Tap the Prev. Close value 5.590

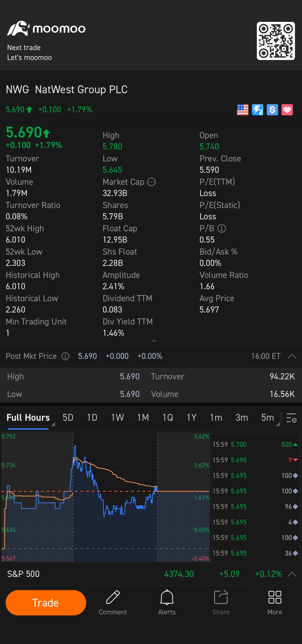click(x=209, y=170)
